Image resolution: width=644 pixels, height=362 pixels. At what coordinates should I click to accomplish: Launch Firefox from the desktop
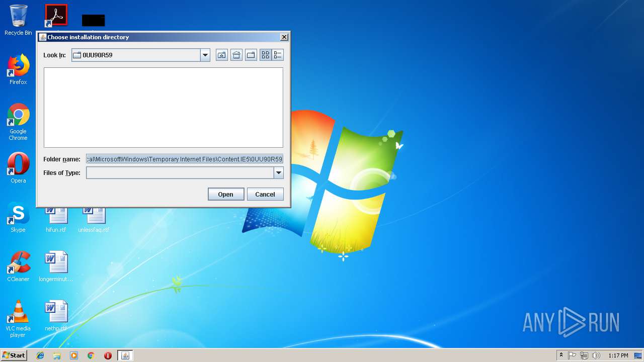click(18, 69)
